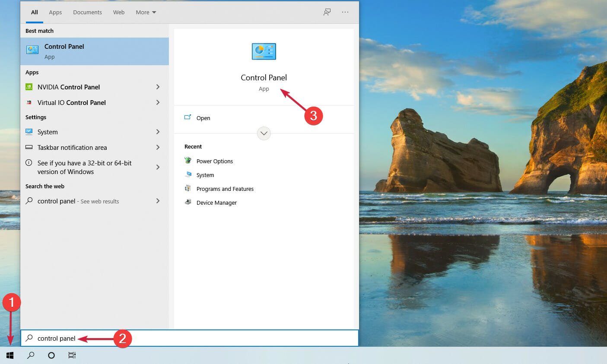The width and height of the screenshot is (607, 364).
Task: Open the taskbar search magnifier icon
Action: pos(31,355)
